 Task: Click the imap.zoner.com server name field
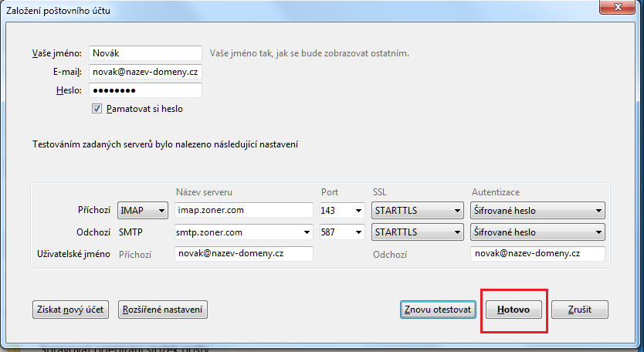243,211
